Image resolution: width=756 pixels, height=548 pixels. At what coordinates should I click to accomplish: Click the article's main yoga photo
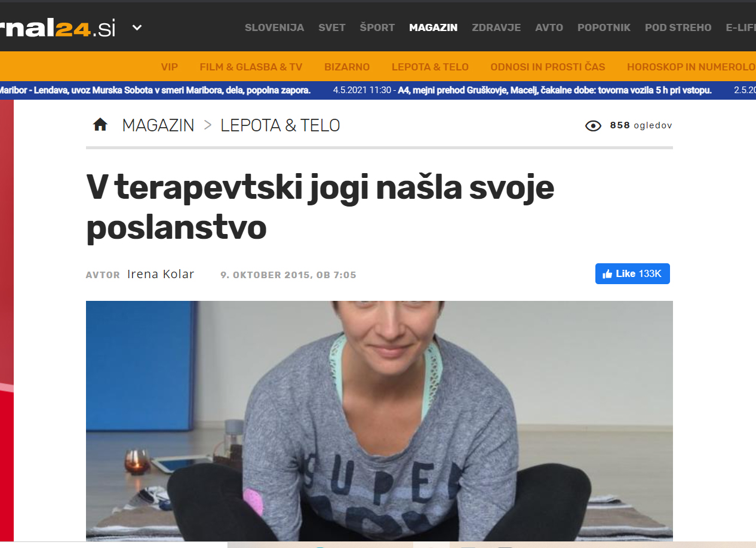tap(379, 421)
